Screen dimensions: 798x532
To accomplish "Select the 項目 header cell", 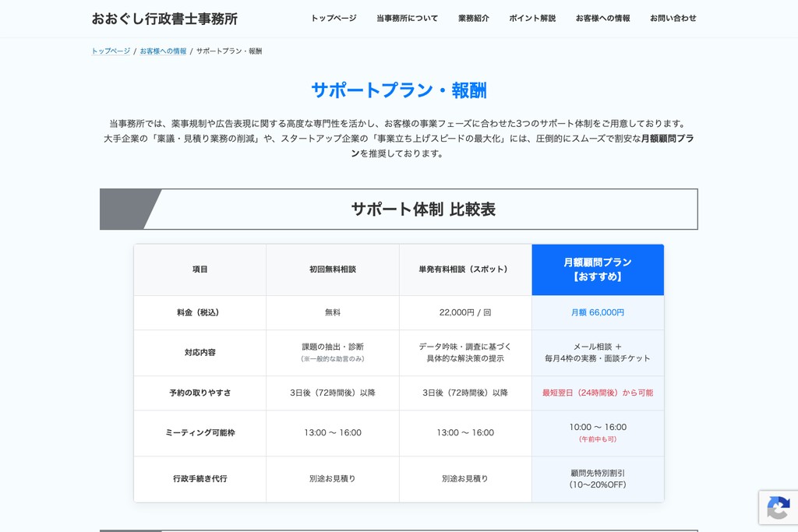I will click(x=200, y=270).
